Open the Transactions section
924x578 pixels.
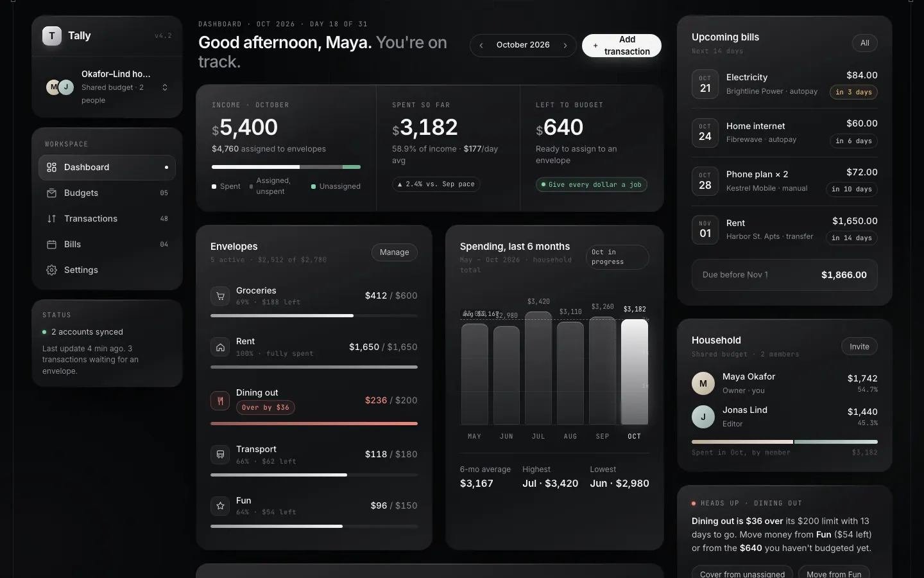click(x=107, y=219)
